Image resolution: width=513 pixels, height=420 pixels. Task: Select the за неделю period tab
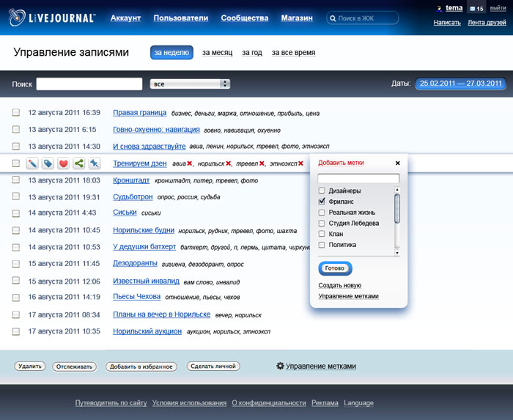[171, 52]
